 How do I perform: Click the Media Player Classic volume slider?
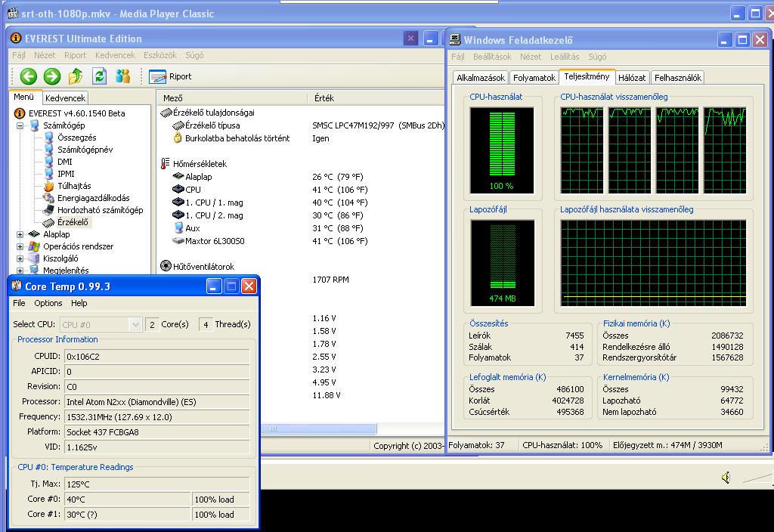click(x=757, y=478)
